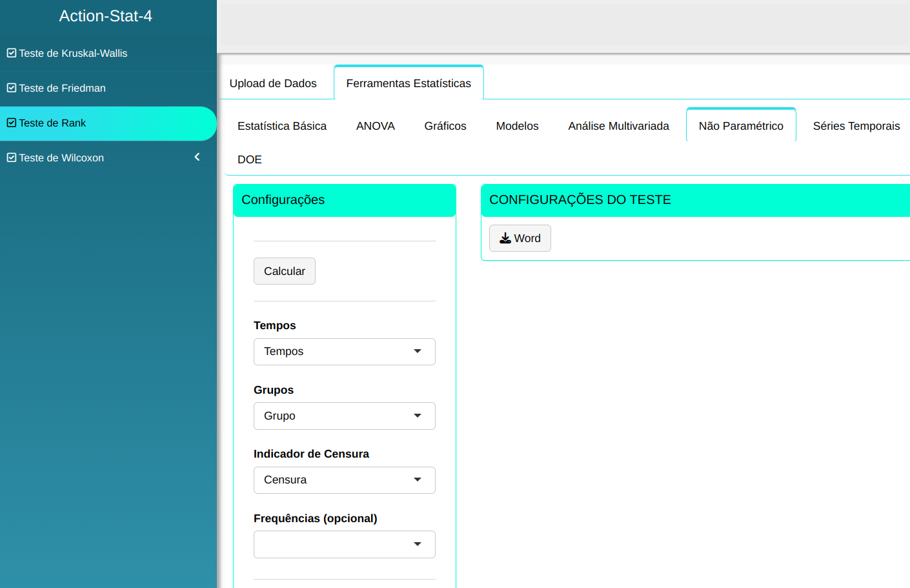This screenshot has width=910, height=588.
Task: Select the Ferramentas Estatísticas tab
Action: pyautogui.click(x=409, y=83)
